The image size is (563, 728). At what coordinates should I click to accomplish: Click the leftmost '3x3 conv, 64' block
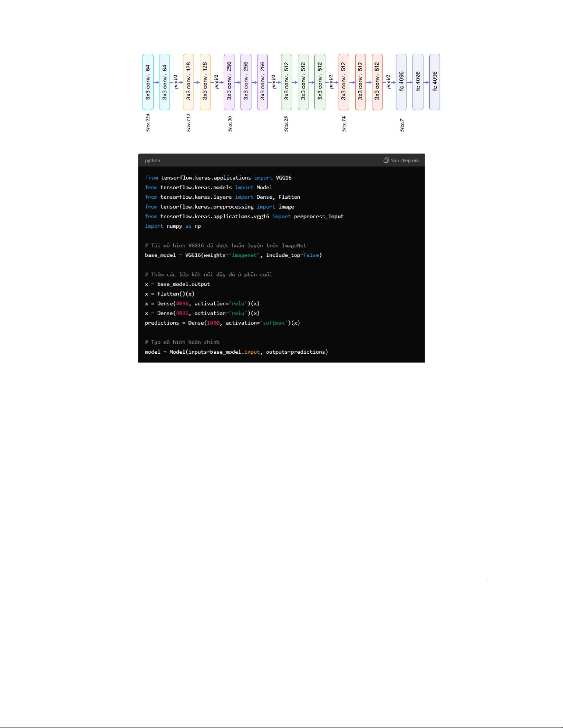(x=148, y=82)
